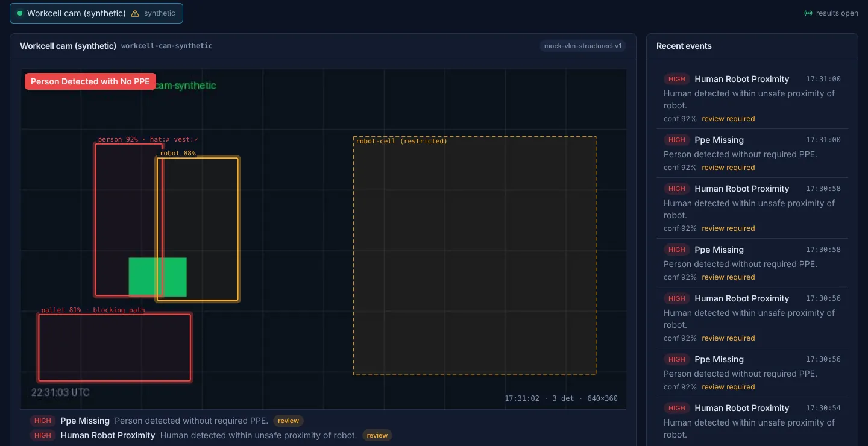
Task: Click the robot-cell (restricted) zone label
Action: point(401,141)
